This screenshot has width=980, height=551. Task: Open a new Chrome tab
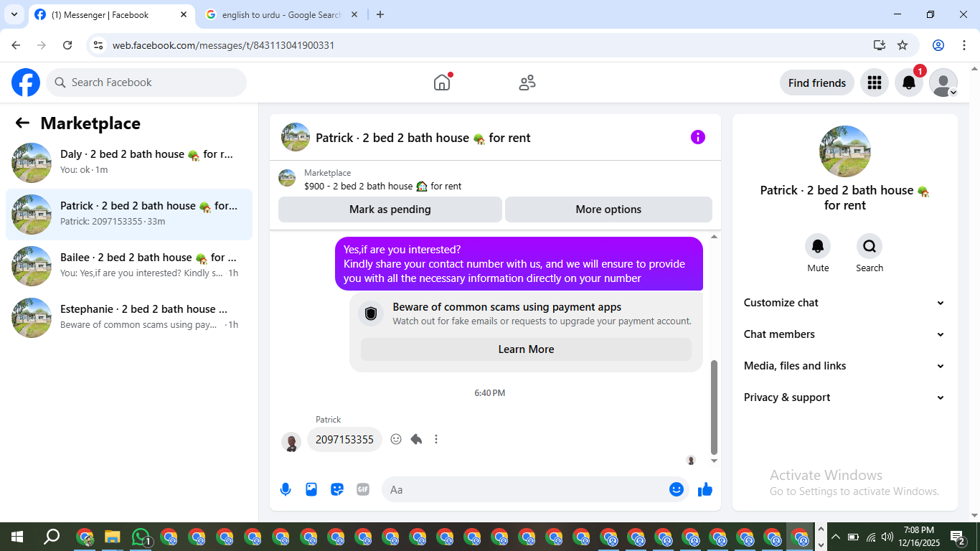(380, 14)
